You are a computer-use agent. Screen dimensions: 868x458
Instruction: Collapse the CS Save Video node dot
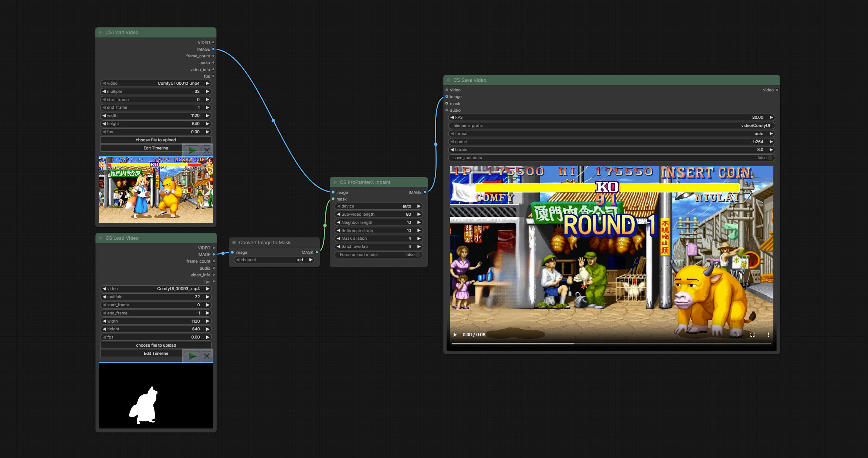coord(448,80)
